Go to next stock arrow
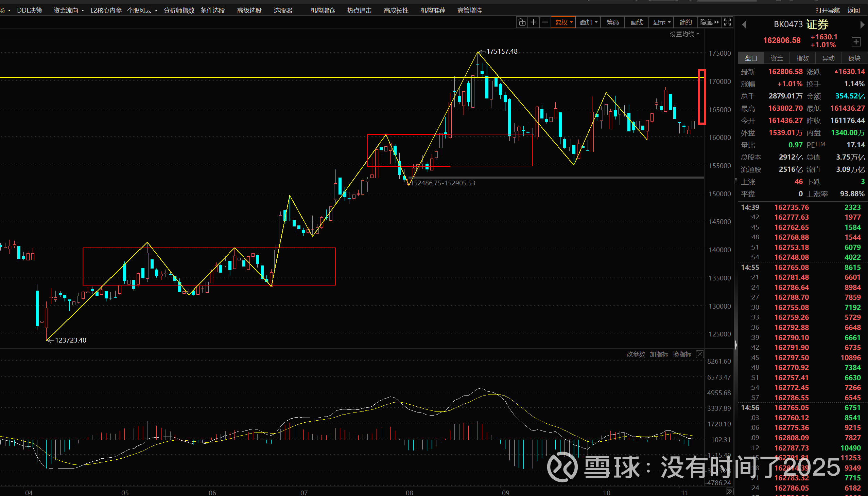Viewport: 868px width, 496px height. point(862,25)
